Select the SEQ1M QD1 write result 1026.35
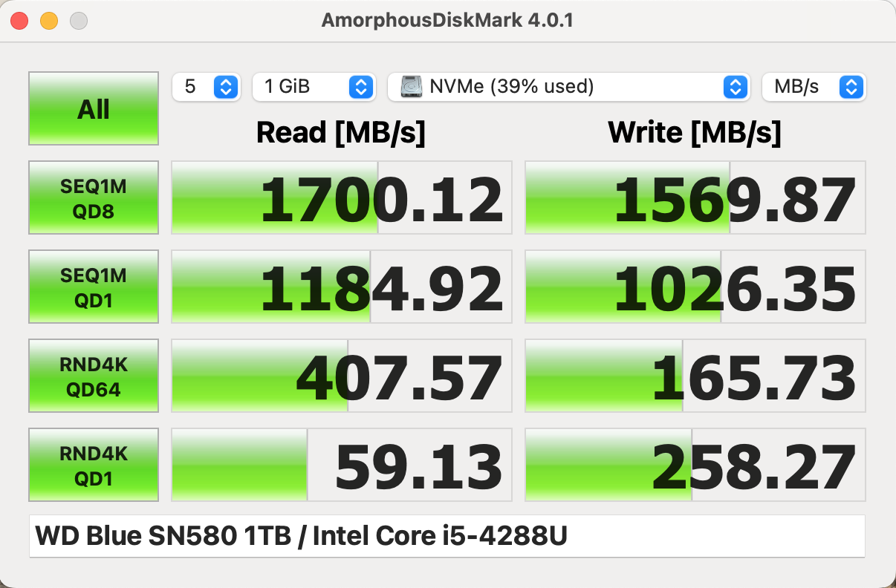This screenshot has height=588, width=896. coord(695,287)
